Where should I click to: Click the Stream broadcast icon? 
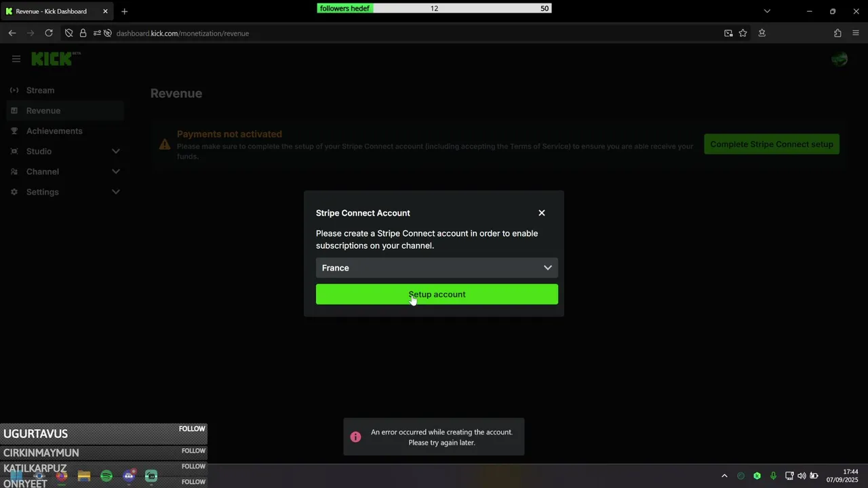pos(14,90)
